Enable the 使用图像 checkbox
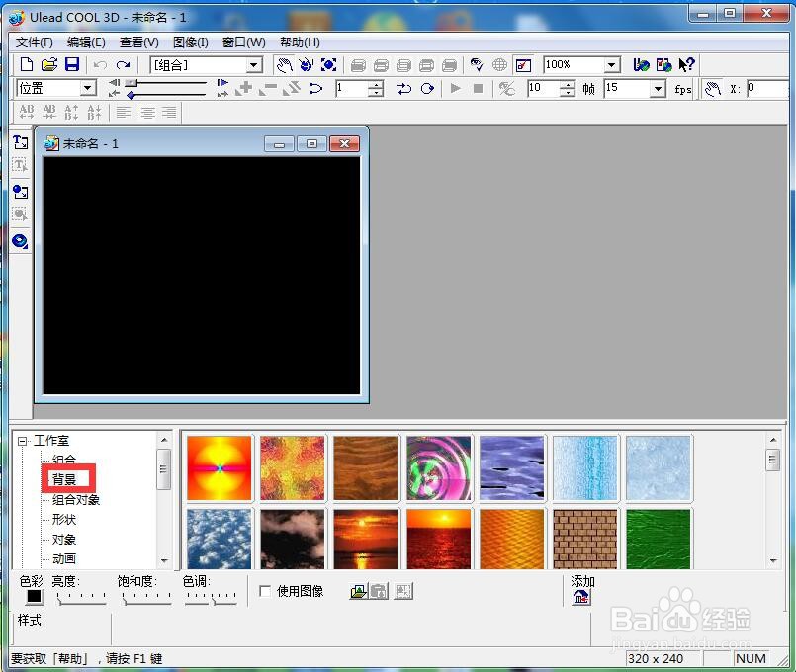This screenshot has height=672, width=796. click(x=265, y=591)
